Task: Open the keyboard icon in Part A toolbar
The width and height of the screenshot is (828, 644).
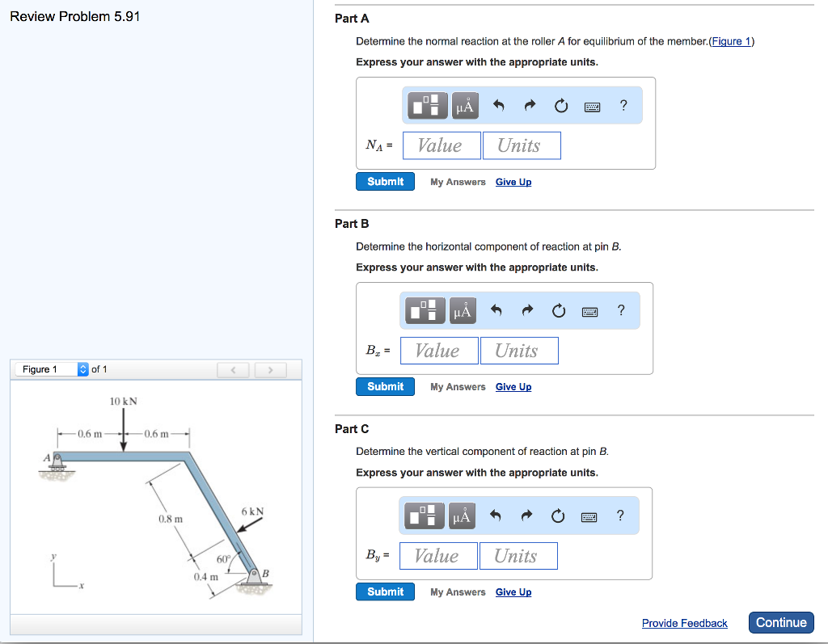Action: pyautogui.click(x=591, y=105)
